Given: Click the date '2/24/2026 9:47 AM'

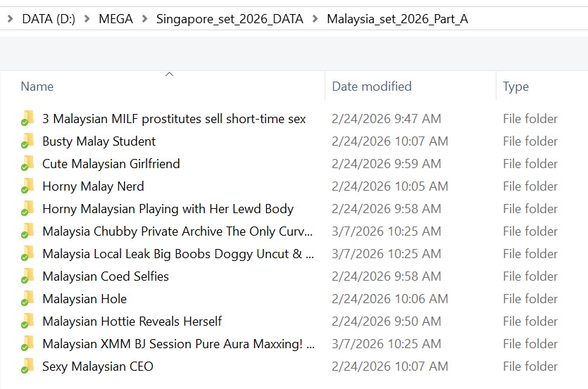Looking at the screenshot, I should tap(387, 119).
